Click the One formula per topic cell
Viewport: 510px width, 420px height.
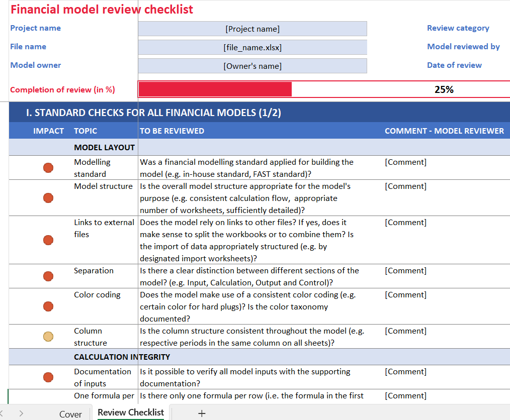click(x=106, y=396)
